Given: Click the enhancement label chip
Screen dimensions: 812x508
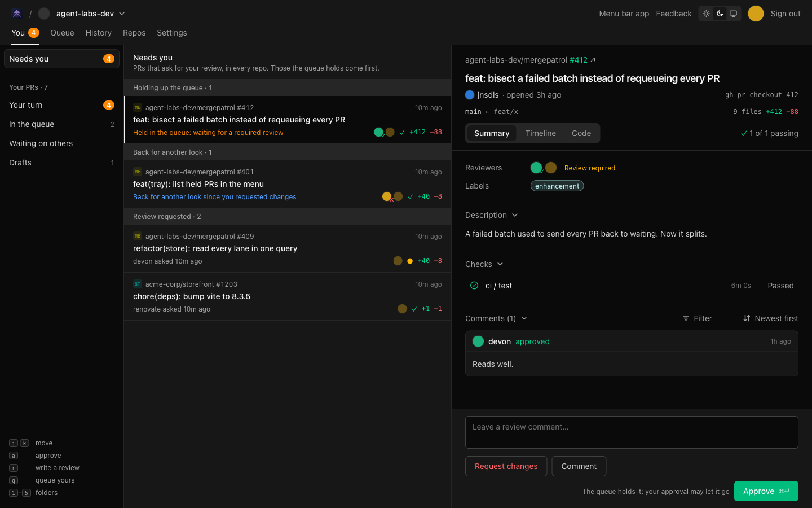Looking at the screenshot, I should point(557,186).
